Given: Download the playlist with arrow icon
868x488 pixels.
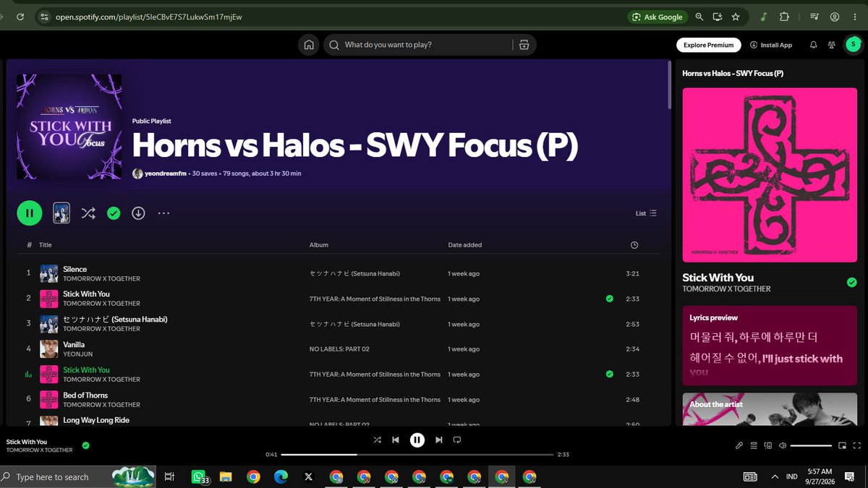Looking at the screenshot, I should (x=138, y=213).
